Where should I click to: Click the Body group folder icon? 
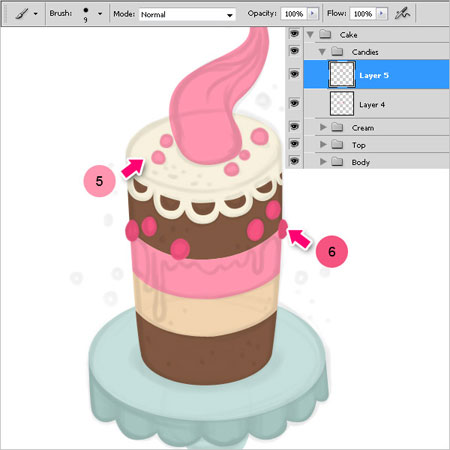337,162
